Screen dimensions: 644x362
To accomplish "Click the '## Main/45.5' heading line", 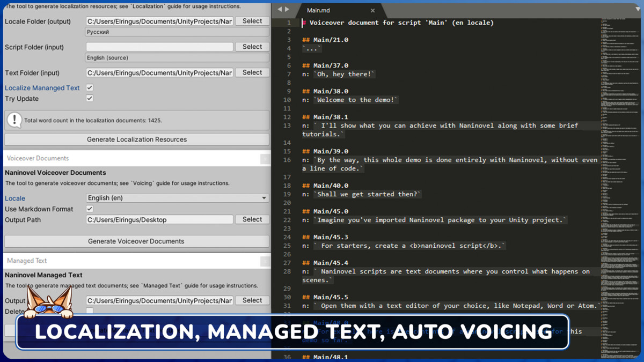I will pos(325,297).
